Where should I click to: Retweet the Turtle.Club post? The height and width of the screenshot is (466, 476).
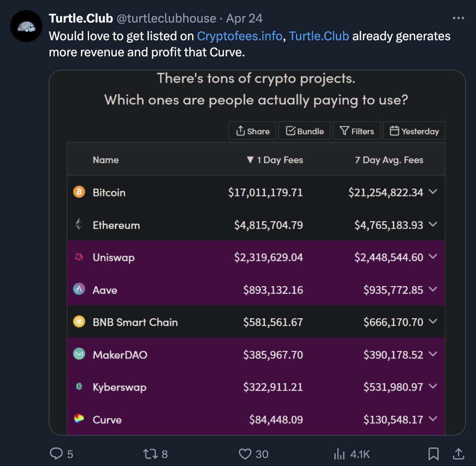150,454
